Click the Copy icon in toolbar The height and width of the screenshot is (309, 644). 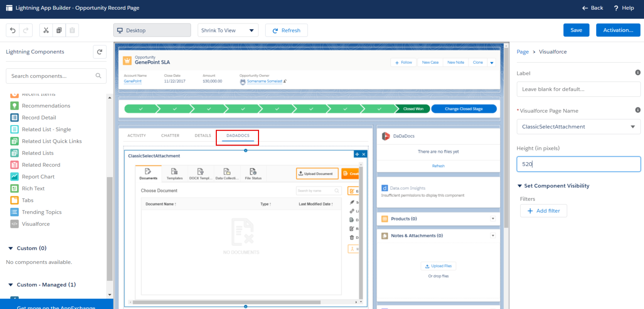tap(59, 30)
